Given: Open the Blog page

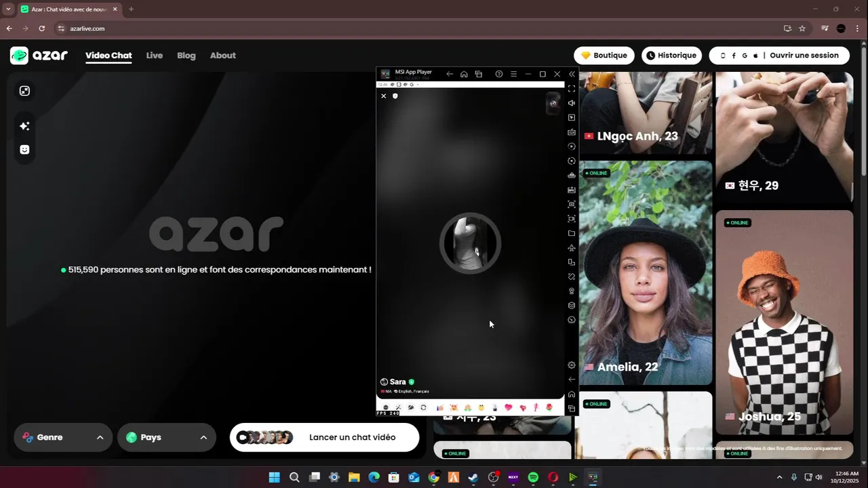Looking at the screenshot, I should click(186, 56).
